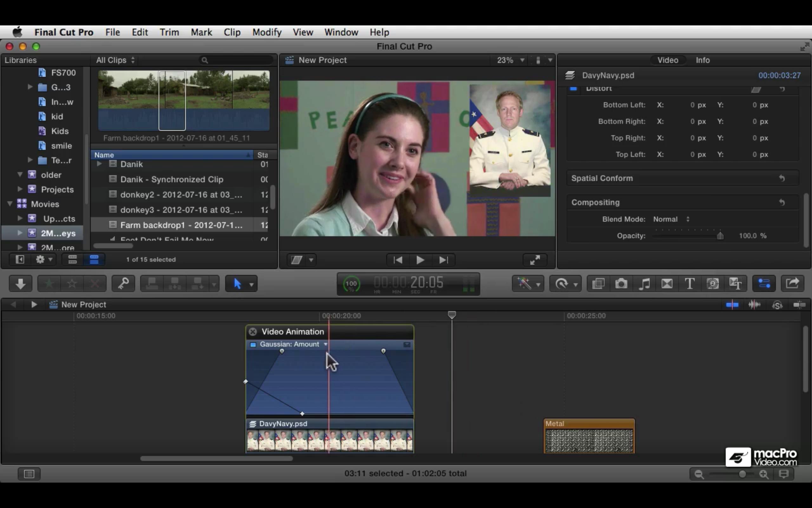Reset the Compositing section

(x=782, y=202)
